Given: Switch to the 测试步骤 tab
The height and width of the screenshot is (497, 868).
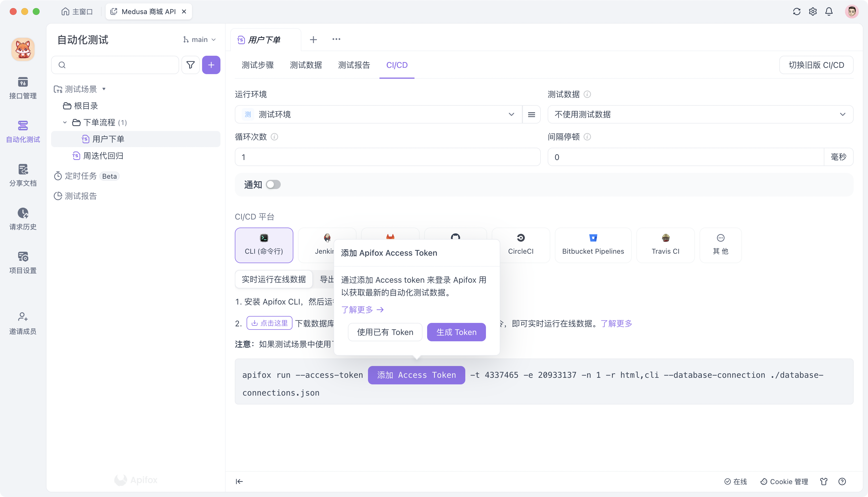Looking at the screenshot, I should click(x=258, y=65).
